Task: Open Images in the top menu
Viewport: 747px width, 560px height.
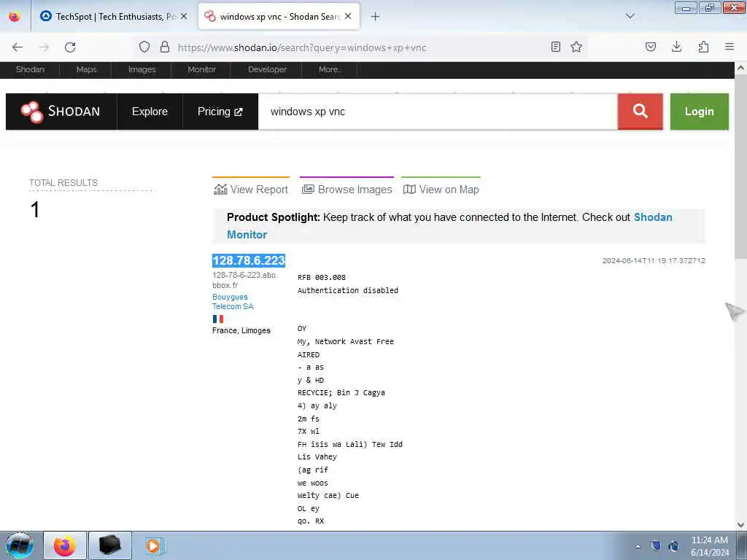Action: click(x=142, y=69)
